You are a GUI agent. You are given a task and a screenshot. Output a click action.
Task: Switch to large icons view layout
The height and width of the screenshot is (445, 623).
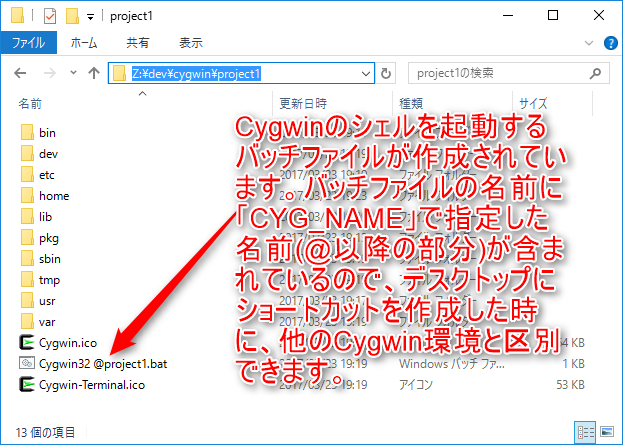(x=606, y=431)
